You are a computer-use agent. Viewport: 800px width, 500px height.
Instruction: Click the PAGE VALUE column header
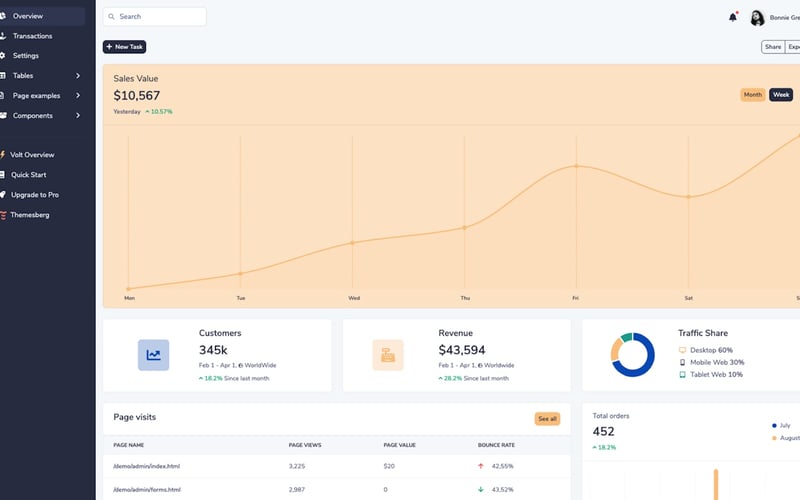point(399,445)
